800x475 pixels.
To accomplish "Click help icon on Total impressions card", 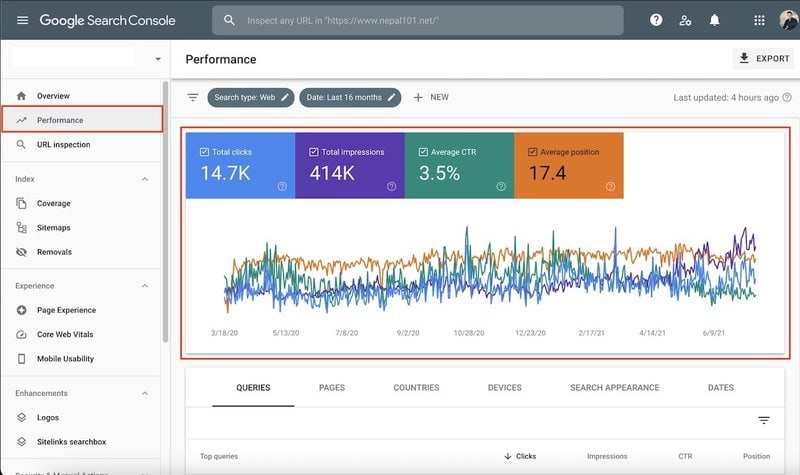I will pos(391,186).
